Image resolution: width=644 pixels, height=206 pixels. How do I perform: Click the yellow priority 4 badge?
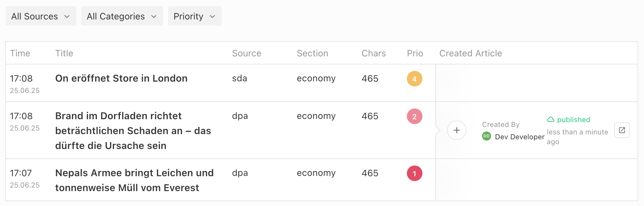[414, 79]
